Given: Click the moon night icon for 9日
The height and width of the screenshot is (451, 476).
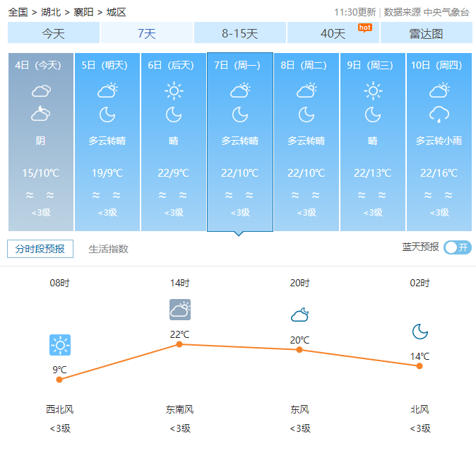Looking at the screenshot, I should tap(373, 114).
